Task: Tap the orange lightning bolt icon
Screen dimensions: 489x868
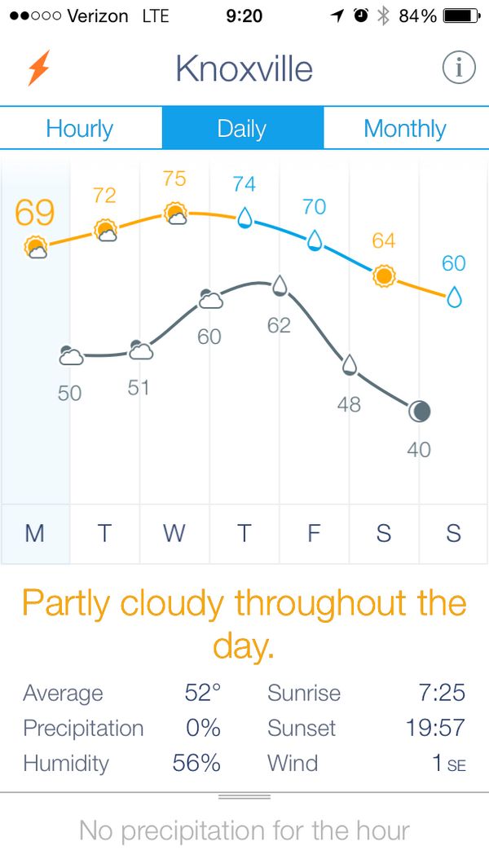Action: tap(38, 68)
